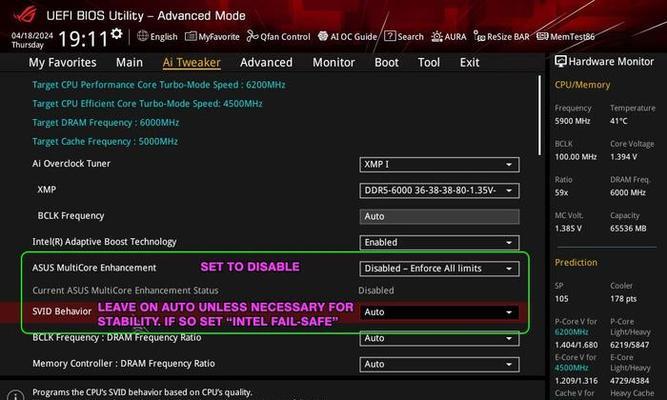Viewport: 667px width, 400px height.
Task: Select ASUS MultiCore Enhancement label
Action: coord(94,268)
